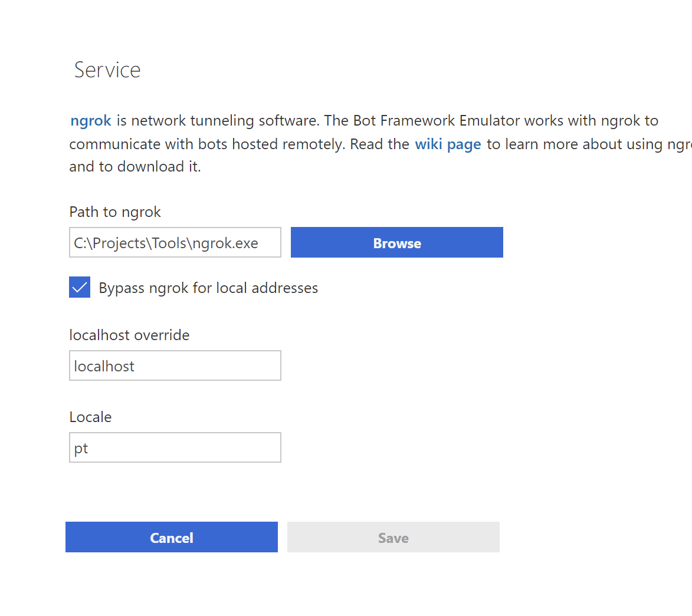Viewport: 692px width, 616px height.
Task: Open the wiki page link
Action: 448,144
